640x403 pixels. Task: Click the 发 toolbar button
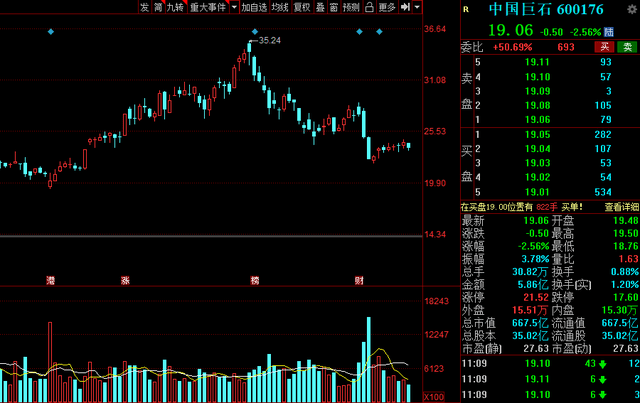click(145, 7)
